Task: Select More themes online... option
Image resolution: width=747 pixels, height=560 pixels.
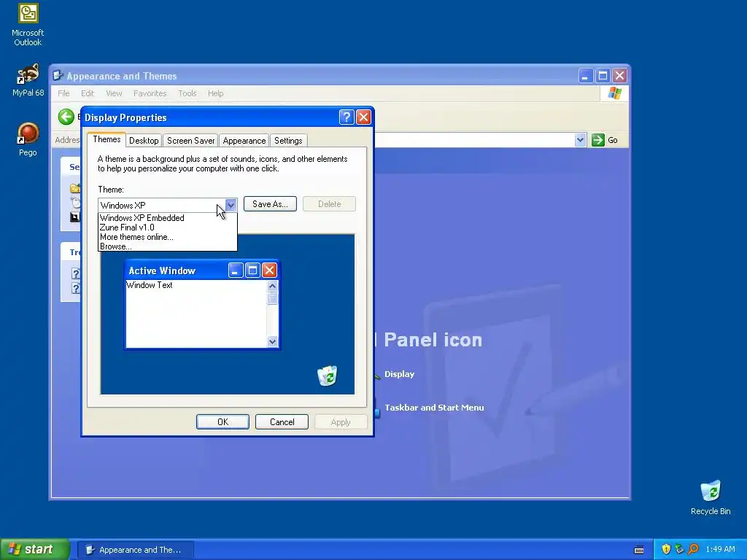Action: tap(167, 237)
